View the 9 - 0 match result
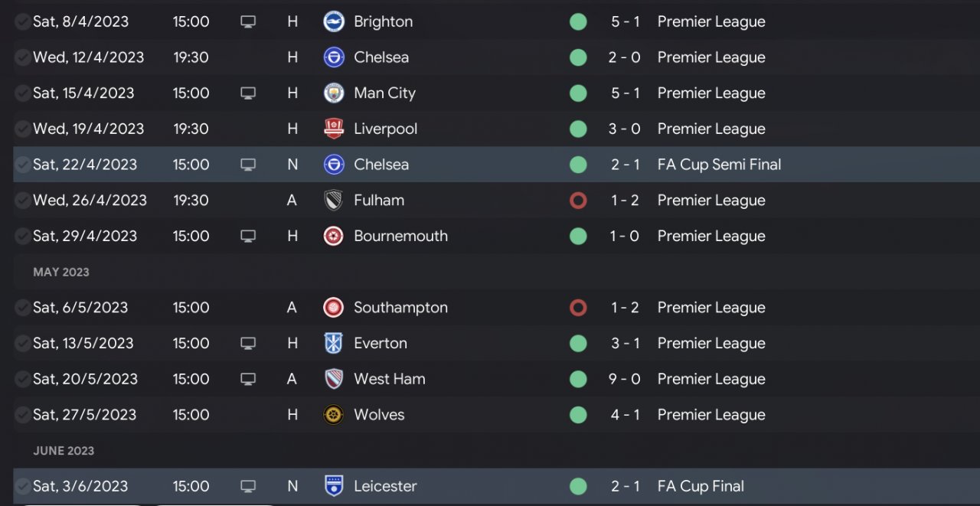 click(625, 379)
